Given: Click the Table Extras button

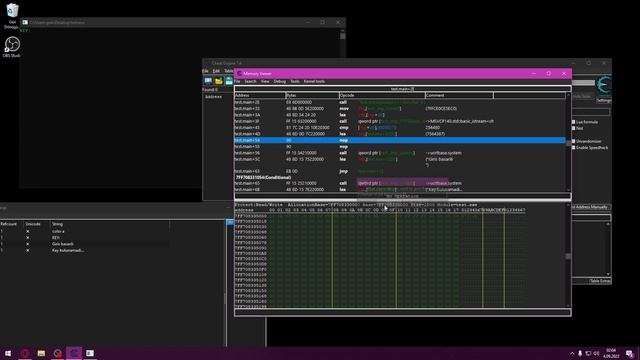Looking at the screenshot, I should pos(600,281).
